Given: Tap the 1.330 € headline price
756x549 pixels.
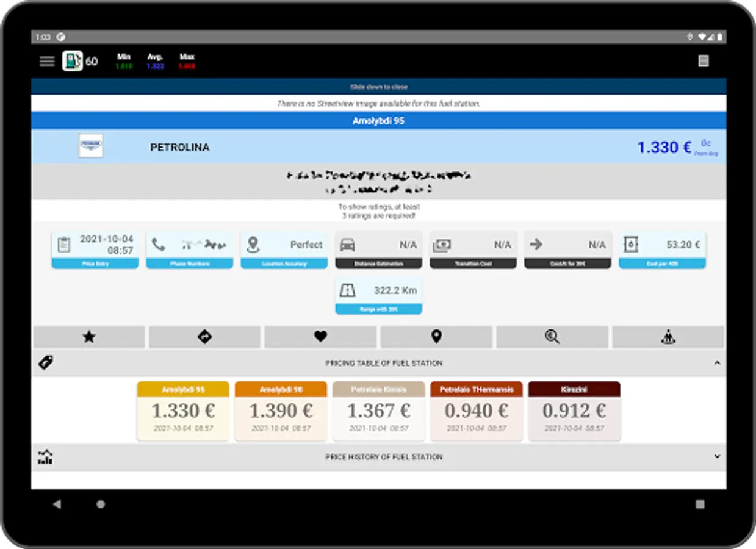Looking at the screenshot, I should pyautogui.click(x=664, y=148).
